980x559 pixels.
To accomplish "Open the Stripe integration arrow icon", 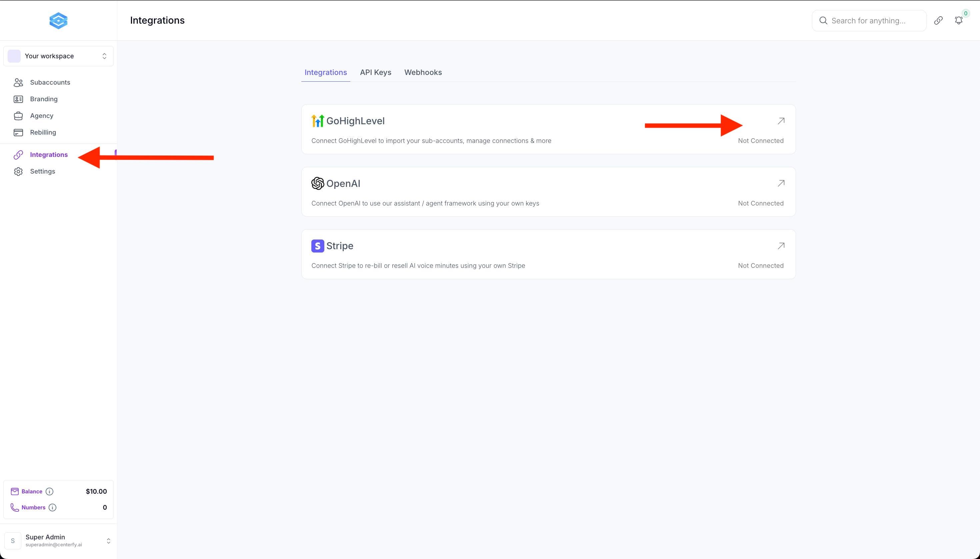I will click(x=781, y=246).
